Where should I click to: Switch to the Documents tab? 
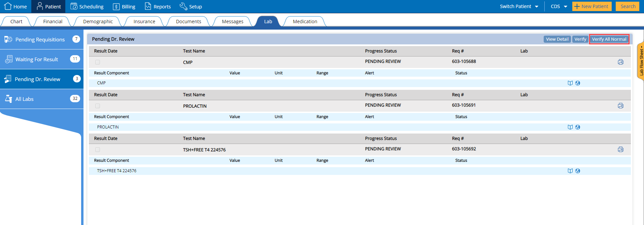(189, 21)
